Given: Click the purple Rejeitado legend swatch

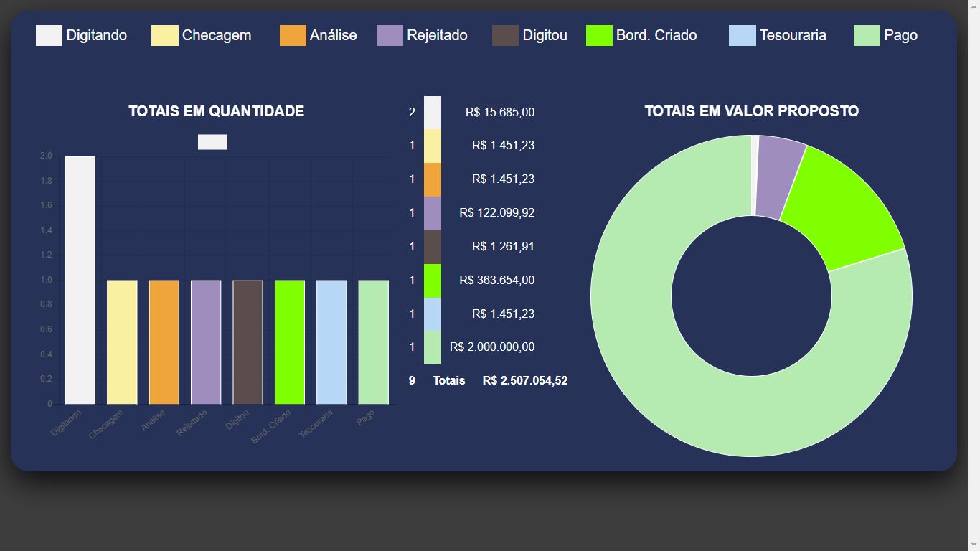Looking at the screenshot, I should click(x=388, y=35).
